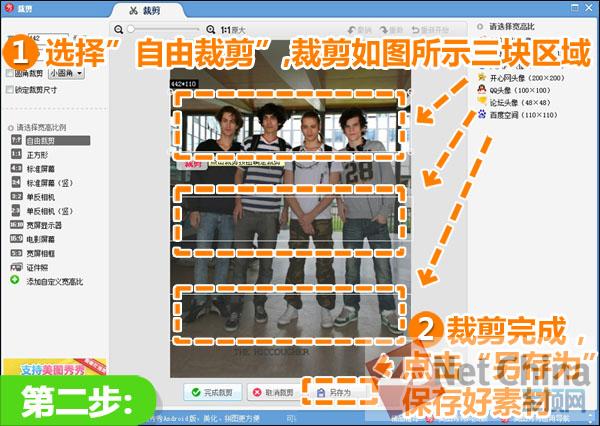Screen dimensions: 600x426
Task: Open the 小圆角 dropdown
Action: (67, 73)
